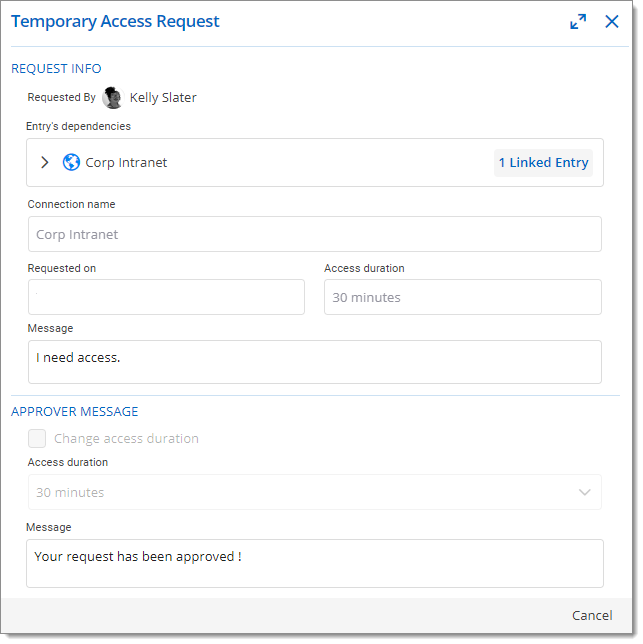Open the 1 Linked Entry badge
This screenshot has width=643, height=644.
tap(543, 163)
